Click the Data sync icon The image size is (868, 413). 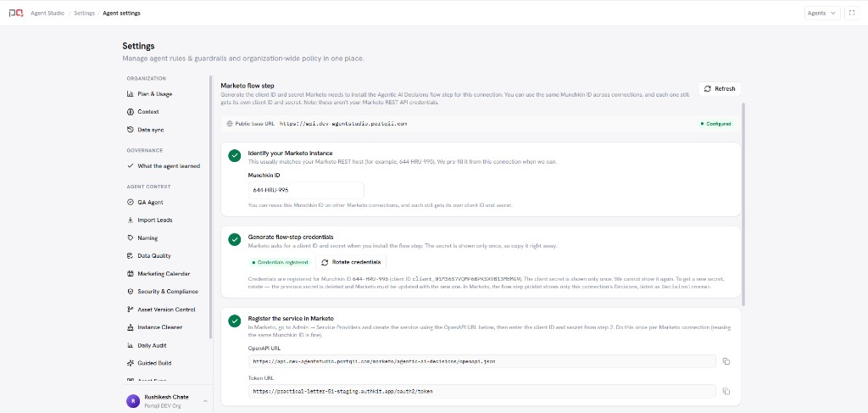coord(130,130)
